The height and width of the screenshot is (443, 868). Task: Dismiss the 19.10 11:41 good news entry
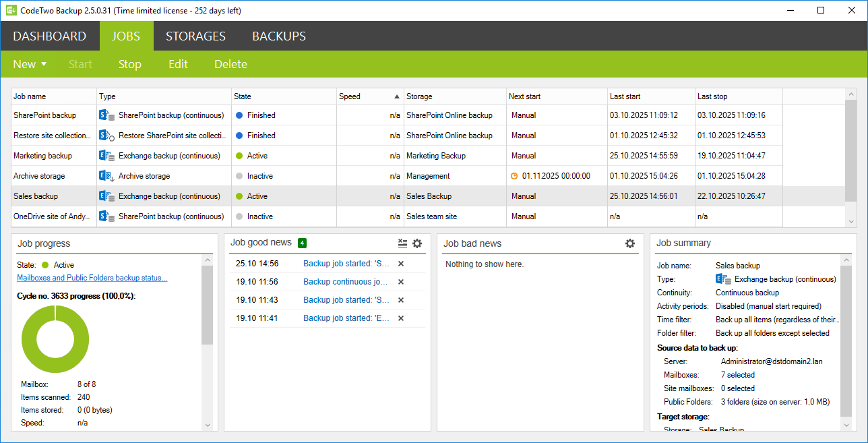[401, 318]
